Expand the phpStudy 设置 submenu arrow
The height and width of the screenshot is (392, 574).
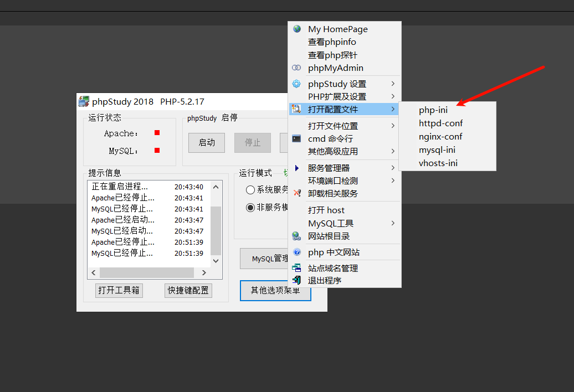click(x=393, y=84)
